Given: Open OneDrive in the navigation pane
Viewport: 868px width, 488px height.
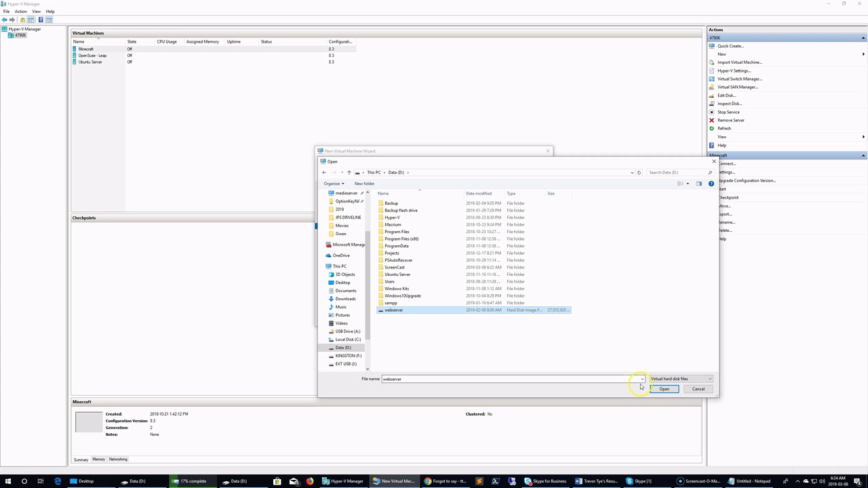Looking at the screenshot, I should pyautogui.click(x=341, y=256).
